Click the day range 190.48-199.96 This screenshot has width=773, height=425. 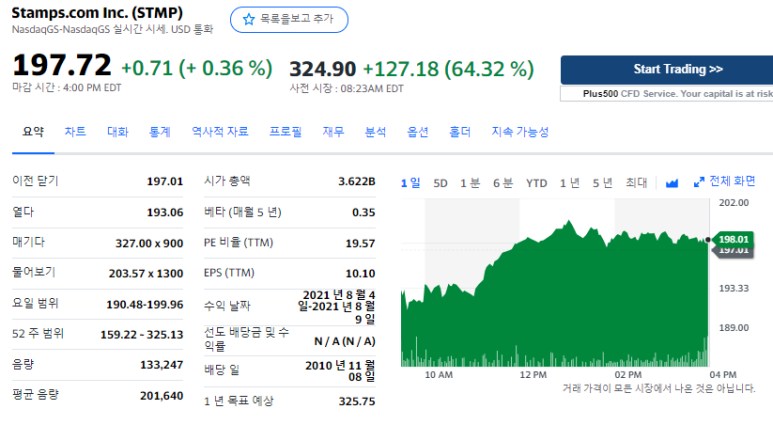(145, 305)
